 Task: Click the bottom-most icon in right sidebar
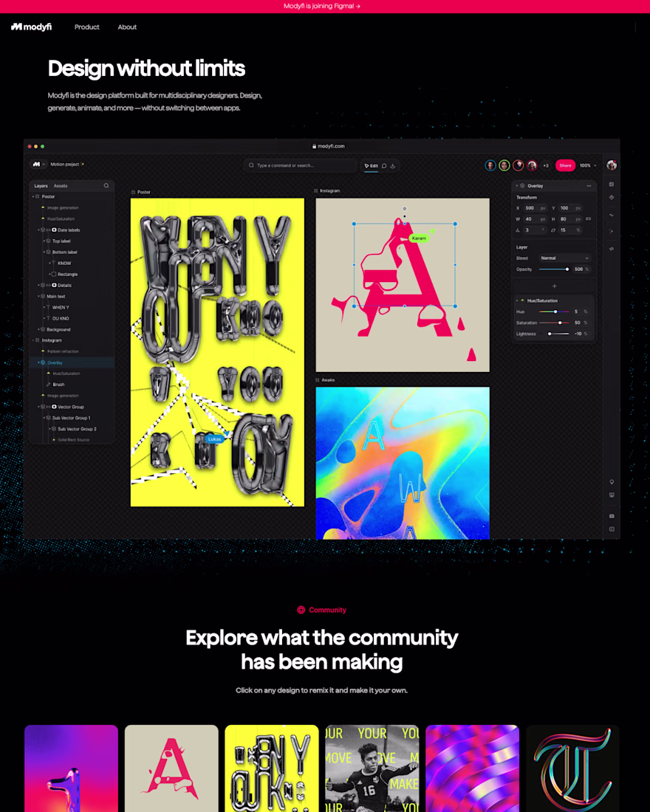[612, 529]
